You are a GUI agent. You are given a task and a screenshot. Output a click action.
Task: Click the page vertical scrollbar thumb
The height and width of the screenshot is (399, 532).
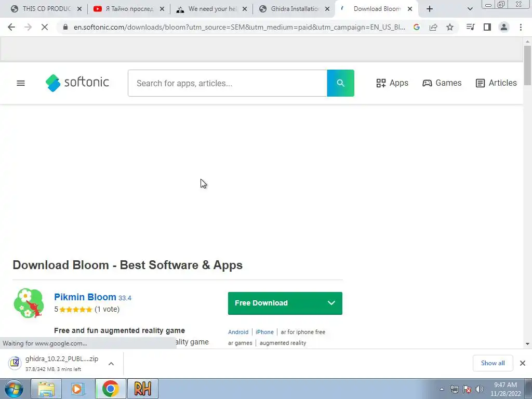527,65
